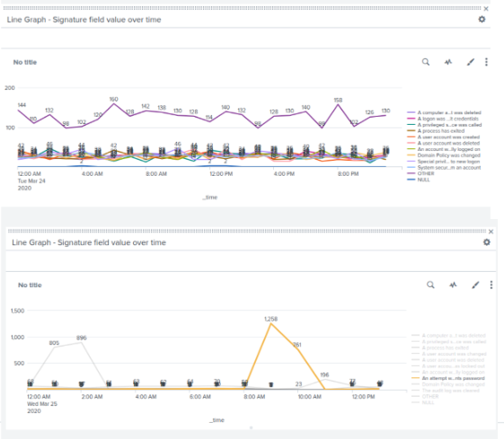
Task: Click the 160 data point on OTHER line
Action: point(114,103)
